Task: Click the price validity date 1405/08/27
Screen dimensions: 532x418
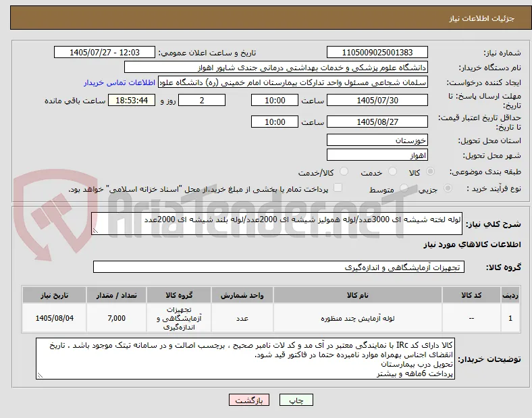Action: [377, 122]
